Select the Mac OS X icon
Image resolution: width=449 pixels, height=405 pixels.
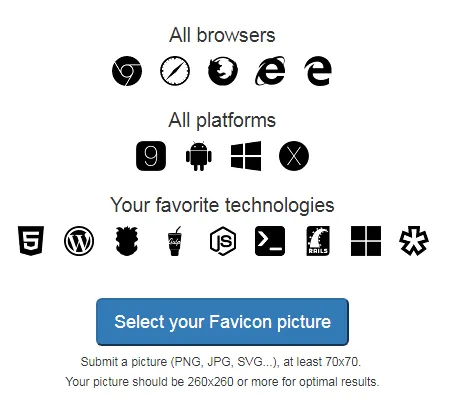click(294, 156)
